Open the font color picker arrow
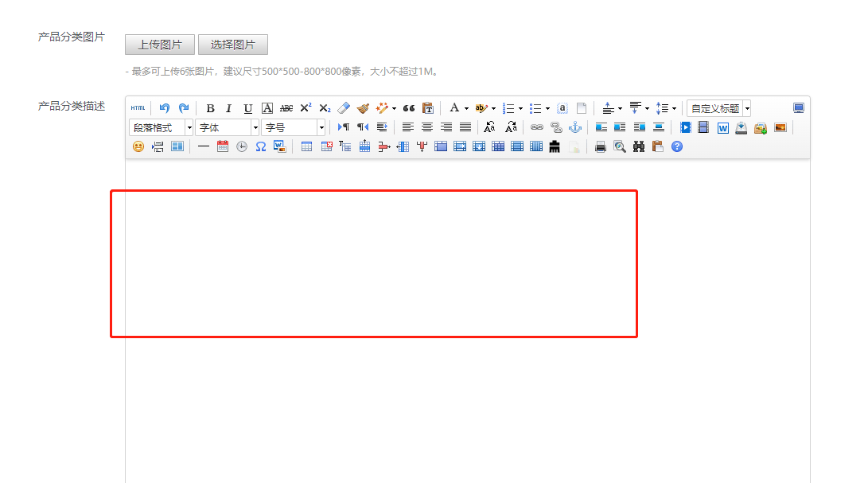 466,108
